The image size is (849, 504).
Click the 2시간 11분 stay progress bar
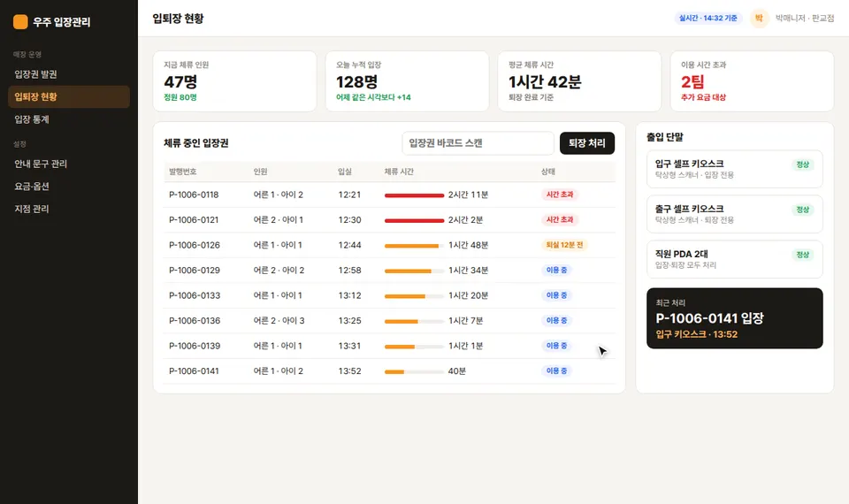[414, 195]
